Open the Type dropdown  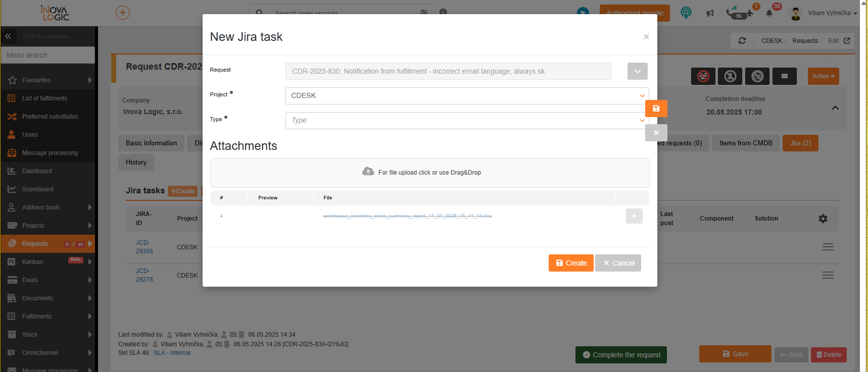pyautogui.click(x=467, y=121)
